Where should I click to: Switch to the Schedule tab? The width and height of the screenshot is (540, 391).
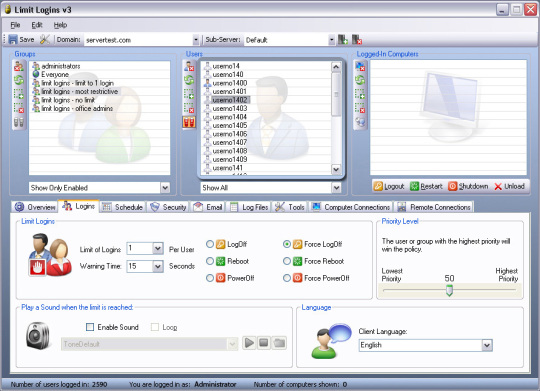(123, 207)
